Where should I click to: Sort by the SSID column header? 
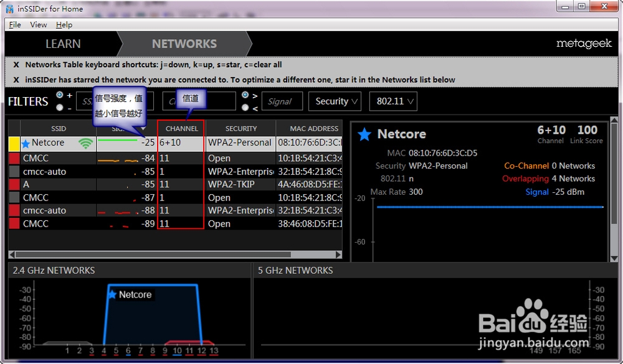click(x=59, y=129)
